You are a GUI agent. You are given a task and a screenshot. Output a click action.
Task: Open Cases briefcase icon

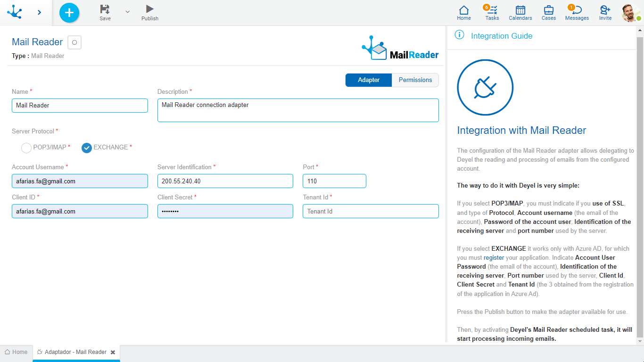548,10
